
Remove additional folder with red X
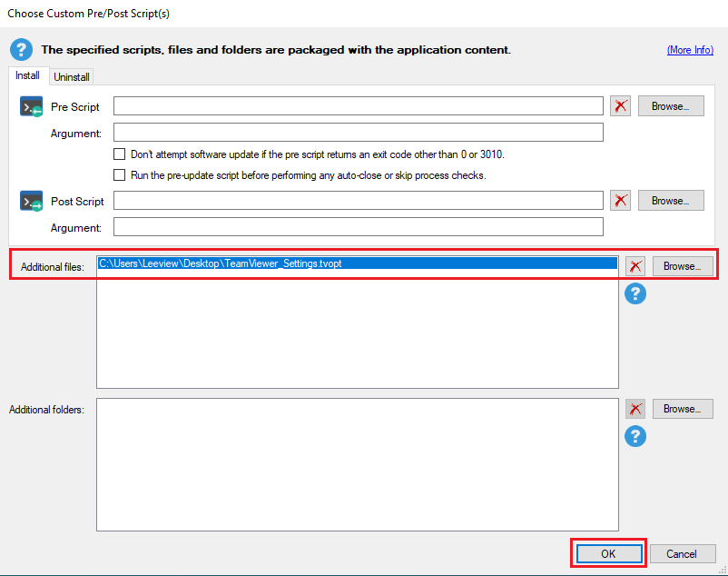635,409
